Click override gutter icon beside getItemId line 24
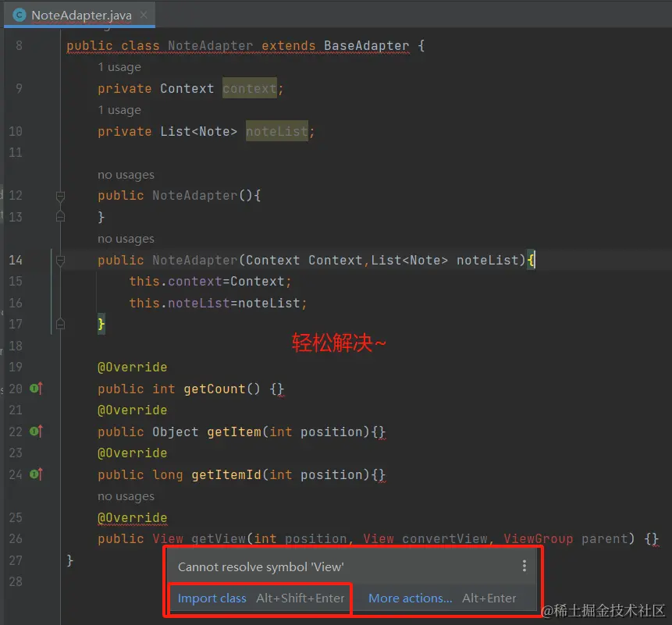672x625 pixels. (x=37, y=474)
